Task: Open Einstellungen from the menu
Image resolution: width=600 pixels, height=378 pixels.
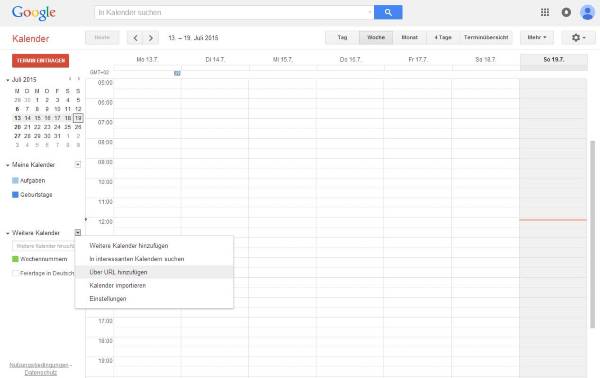Action: tap(154, 298)
